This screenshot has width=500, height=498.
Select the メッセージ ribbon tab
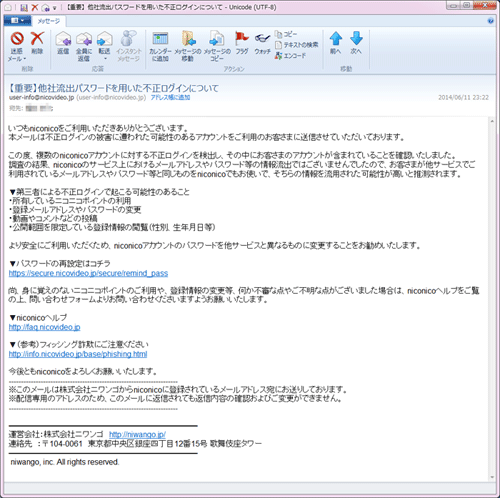coord(49,21)
